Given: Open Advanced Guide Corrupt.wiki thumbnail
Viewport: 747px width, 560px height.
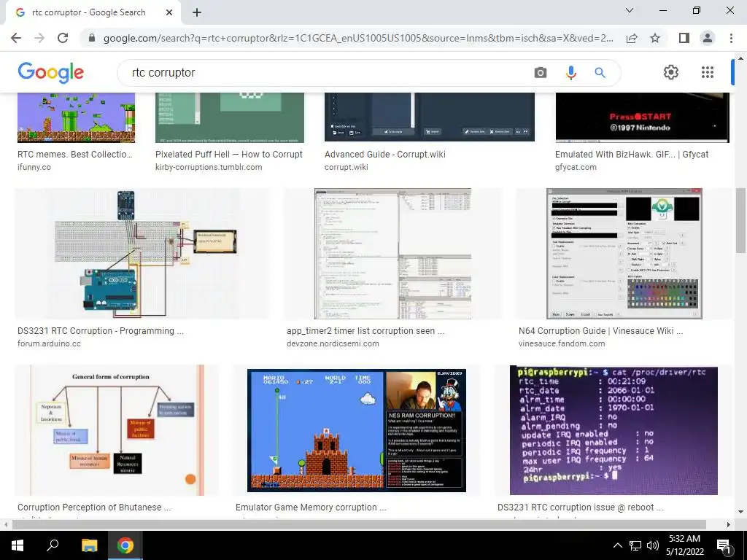Looking at the screenshot, I should (429, 117).
